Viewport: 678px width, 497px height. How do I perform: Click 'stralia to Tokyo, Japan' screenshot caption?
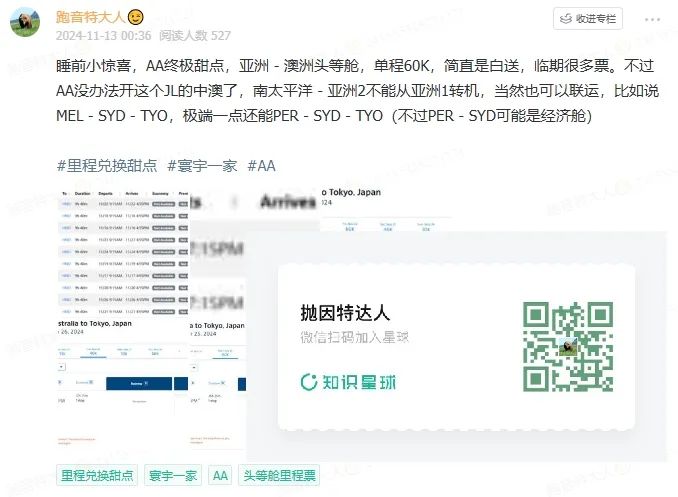point(95,324)
